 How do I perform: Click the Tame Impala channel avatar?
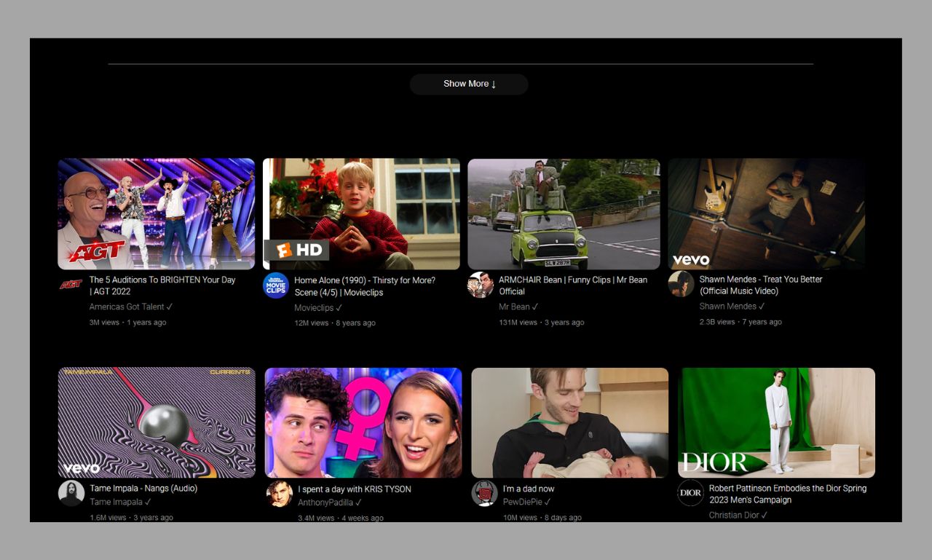71,494
